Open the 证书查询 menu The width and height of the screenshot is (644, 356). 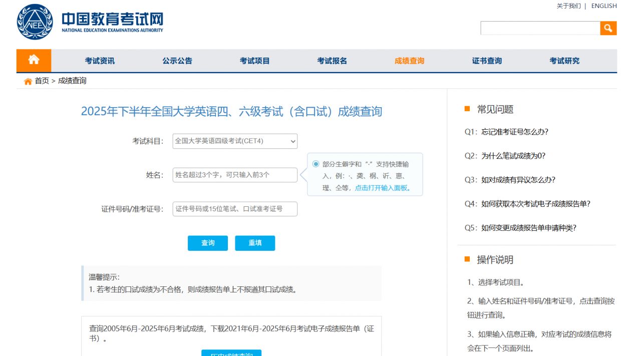(x=487, y=61)
